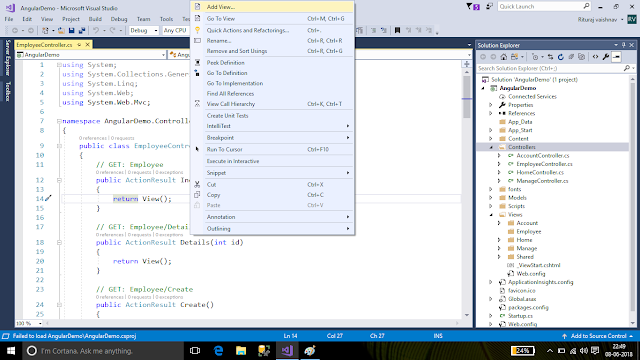The height and width of the screenshot is (360, 640).
Task: Click the Copy context menu entry
Action: pos(272,195)
